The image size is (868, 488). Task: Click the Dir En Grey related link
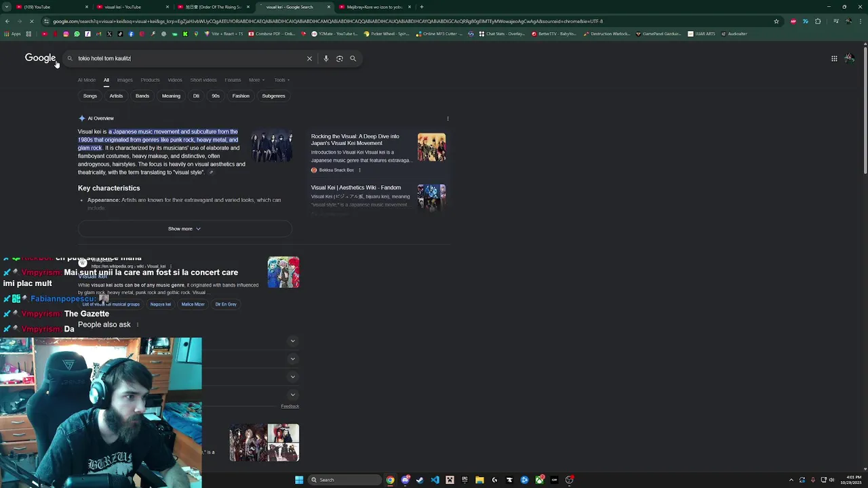pyautogui.click(x=226, y=304)
